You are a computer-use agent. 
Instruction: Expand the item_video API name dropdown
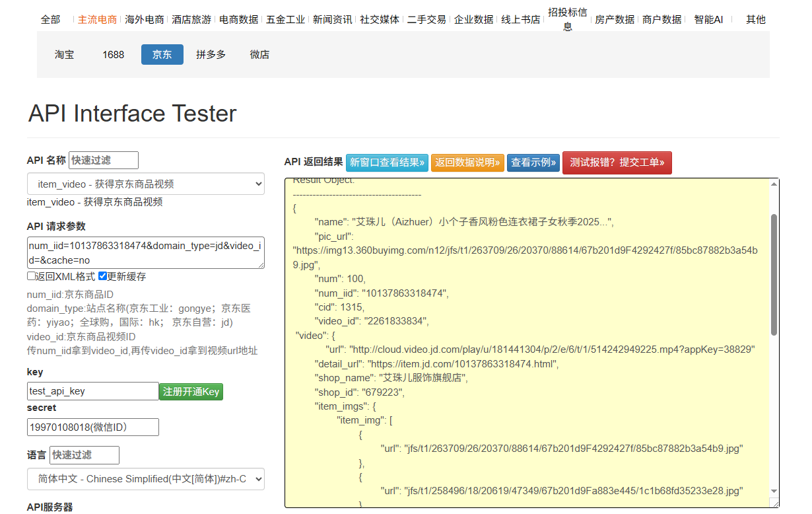(x=145, y=184)
